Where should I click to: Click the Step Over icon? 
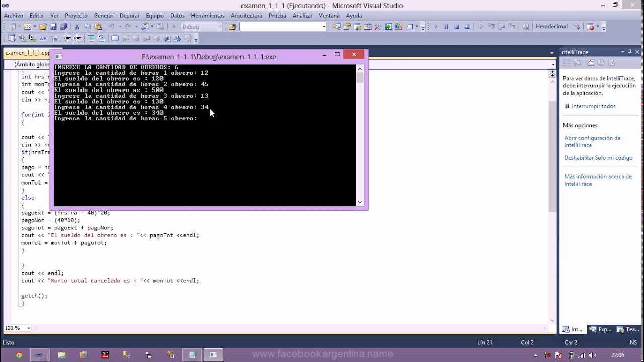point(501,27)
